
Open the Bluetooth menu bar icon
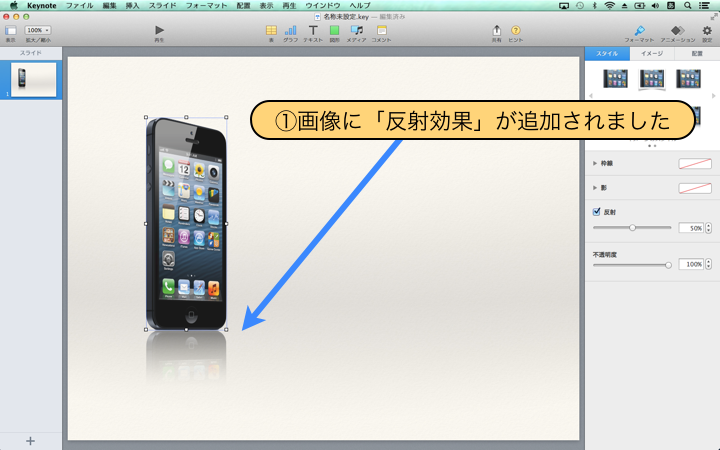(595, 6)
